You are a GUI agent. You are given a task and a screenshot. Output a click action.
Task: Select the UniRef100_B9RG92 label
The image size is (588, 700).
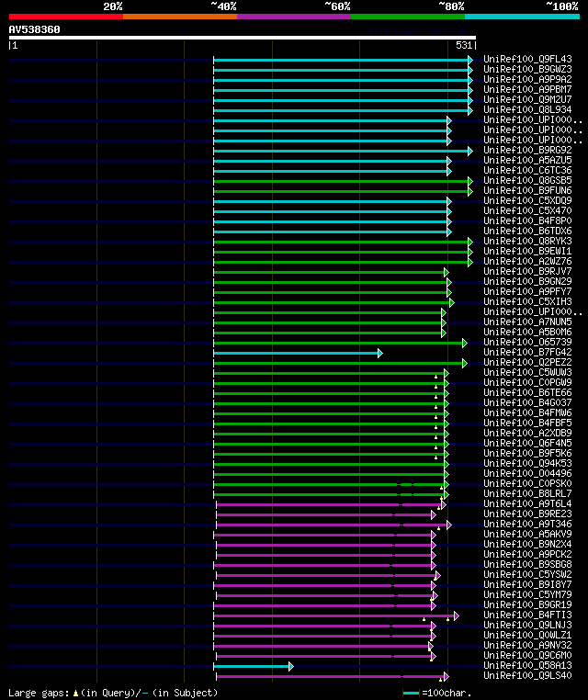(527, 150)
